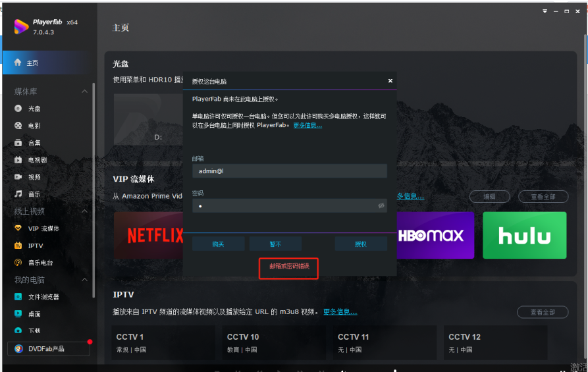Select 光盘 in the sidebar
The width and height of the screenshot is (588, 372).
pos(34,109)
